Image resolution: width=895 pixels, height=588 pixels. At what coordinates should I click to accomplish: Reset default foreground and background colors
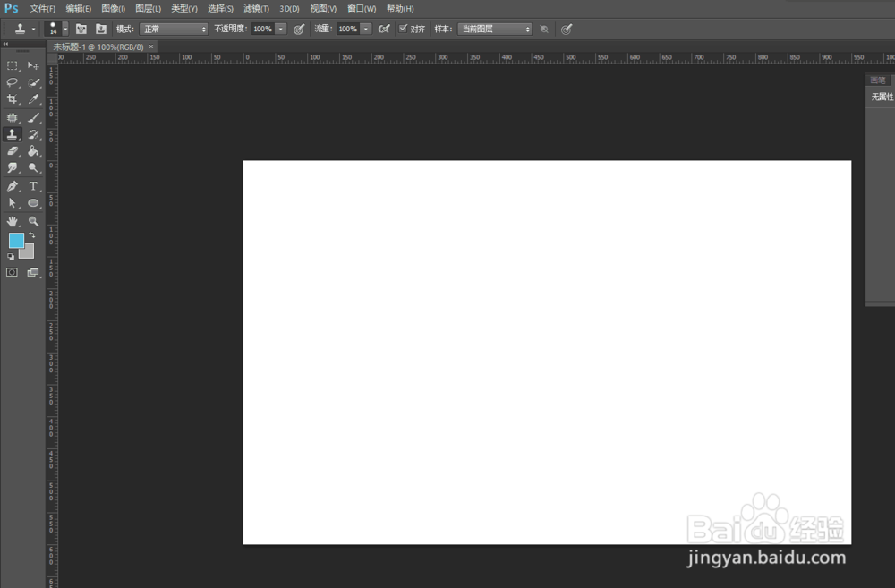pos(11,257)
